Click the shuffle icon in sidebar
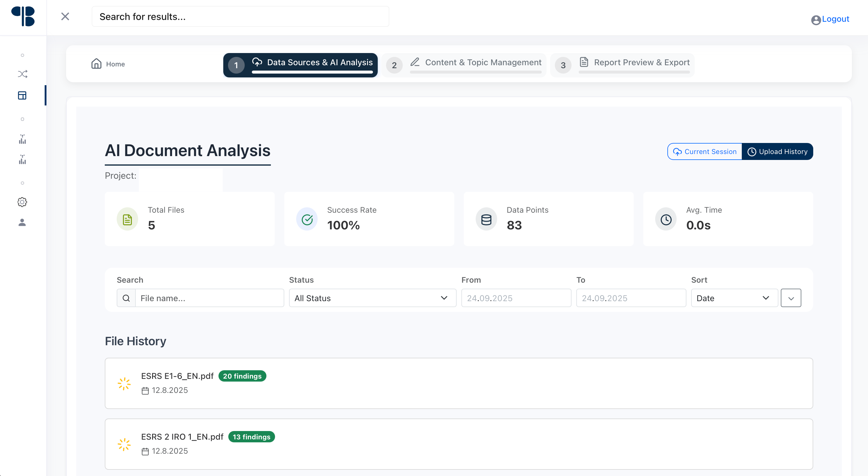The width and height of the screenshot is (868, 476). 22,74
